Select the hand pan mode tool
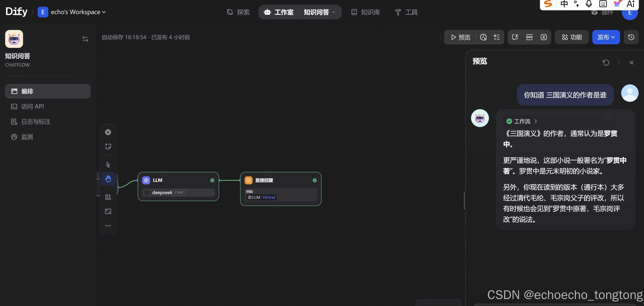 (108, 179)
